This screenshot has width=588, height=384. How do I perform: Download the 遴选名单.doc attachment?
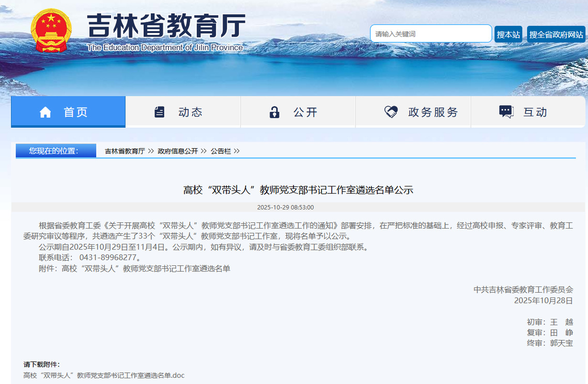coord(104,375)
